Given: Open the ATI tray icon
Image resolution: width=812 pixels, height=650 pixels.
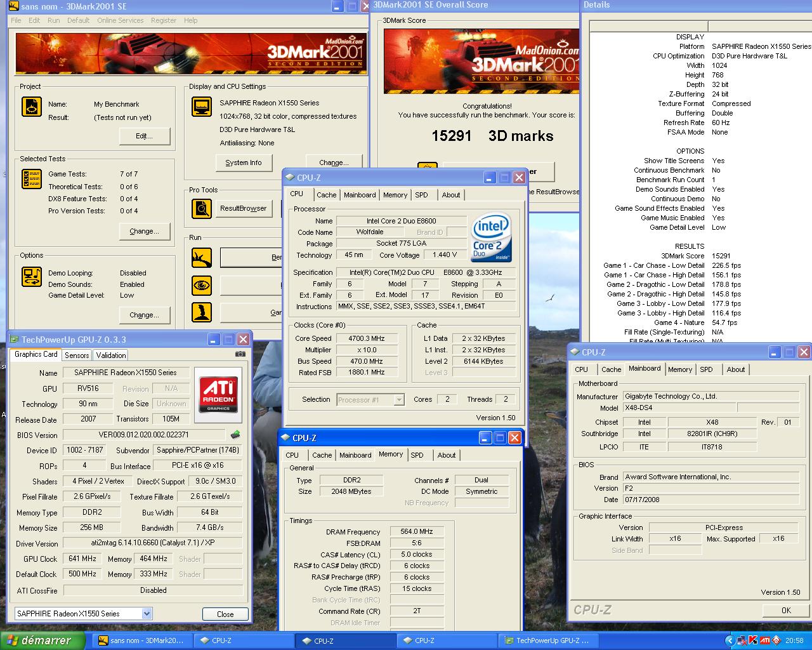Looking at the screenshot, I should [765, 640].
